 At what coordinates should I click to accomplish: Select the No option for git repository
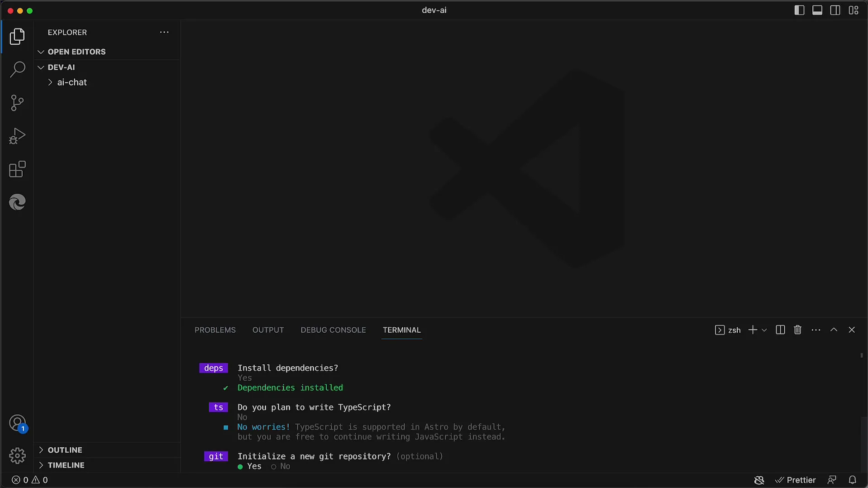point(281,466)
